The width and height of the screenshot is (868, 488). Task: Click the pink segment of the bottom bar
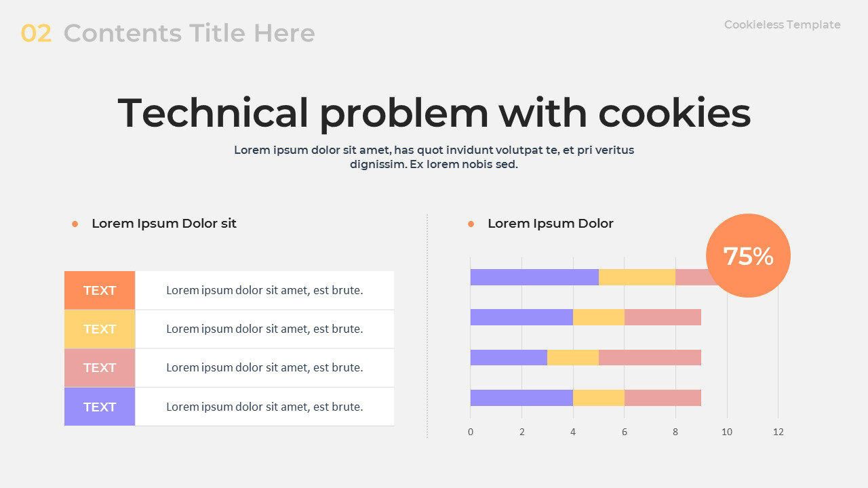click(x=663, y=398)
